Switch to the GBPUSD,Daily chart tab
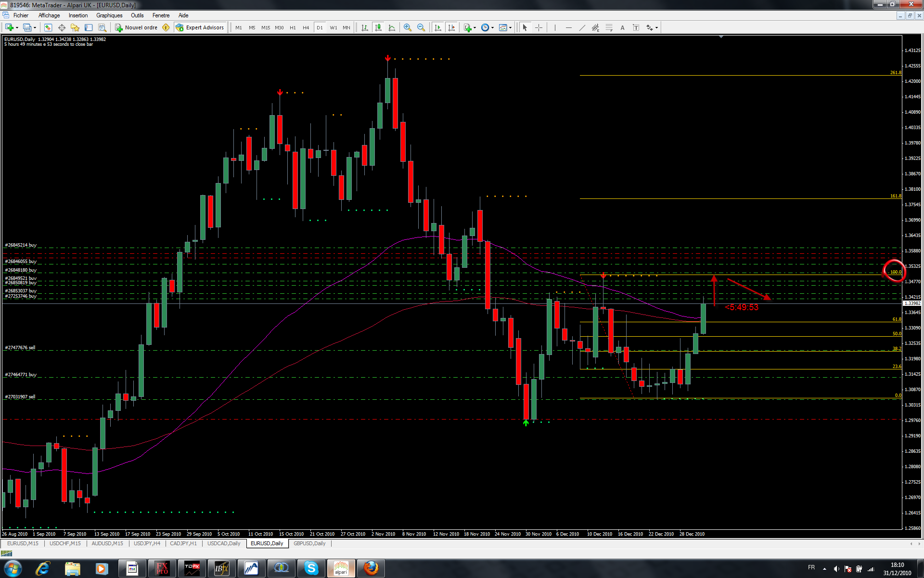 [309, 543]
